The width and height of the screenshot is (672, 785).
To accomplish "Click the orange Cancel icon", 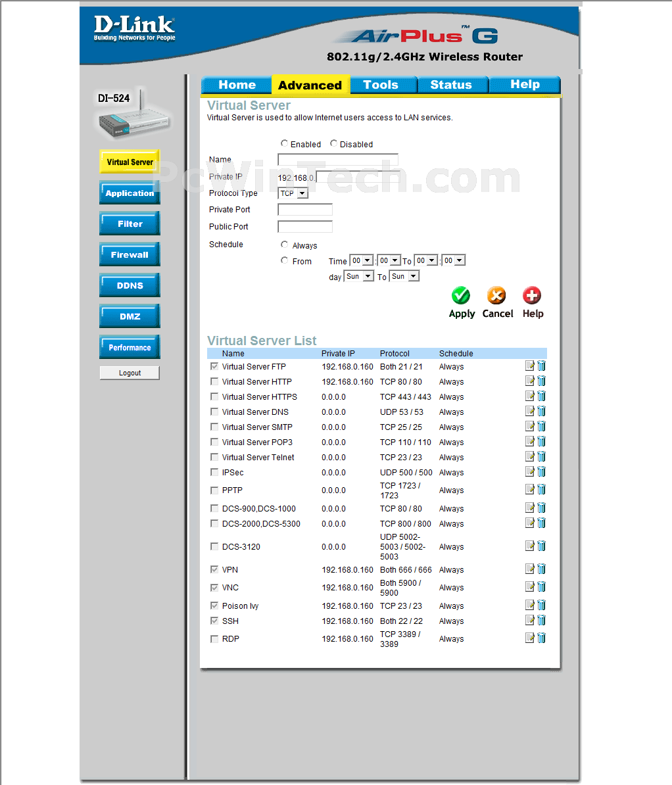I will point(496,295).
